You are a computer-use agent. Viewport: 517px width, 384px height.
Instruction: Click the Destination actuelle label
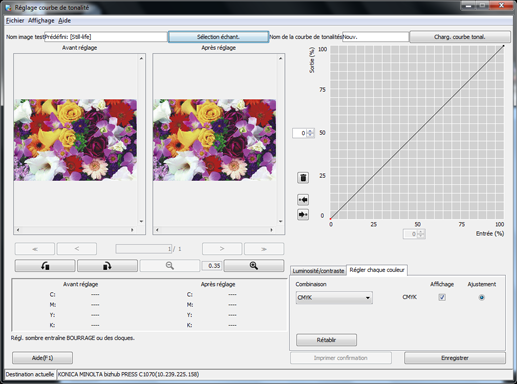point(30,374)
